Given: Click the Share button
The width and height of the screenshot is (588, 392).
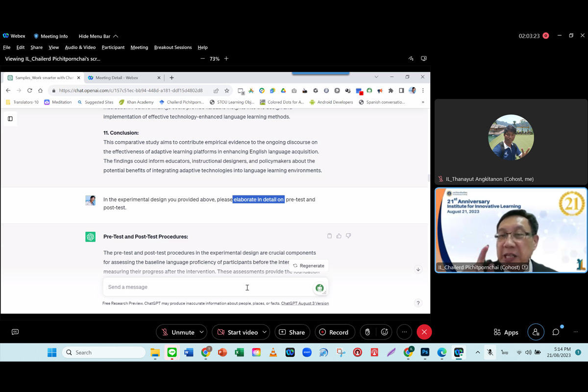Looking at the screenshot, I should [x=292, y=332].
